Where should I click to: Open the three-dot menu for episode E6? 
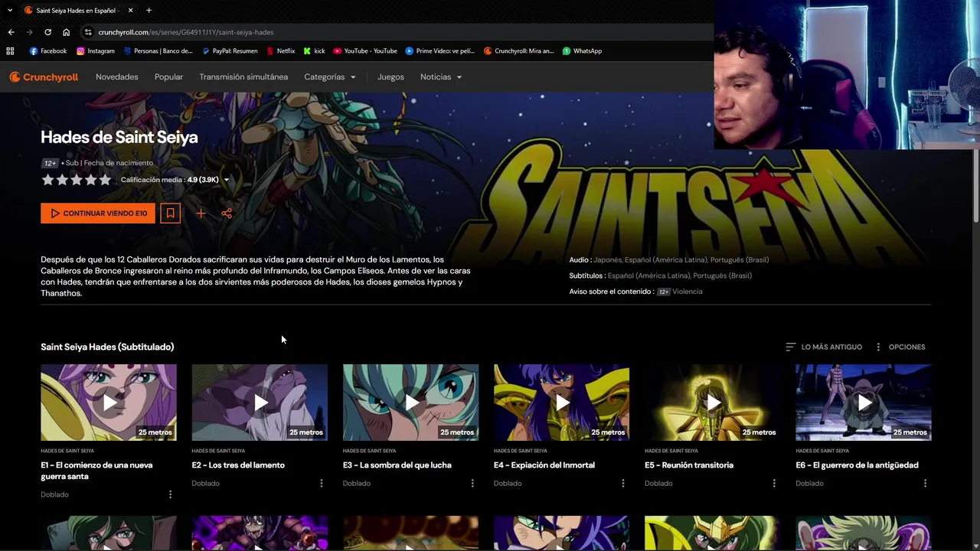pyautogui.click(x=925, y=483)
